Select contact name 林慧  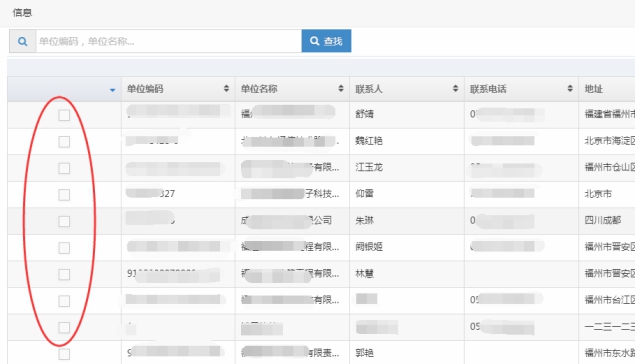click(364, 273)
